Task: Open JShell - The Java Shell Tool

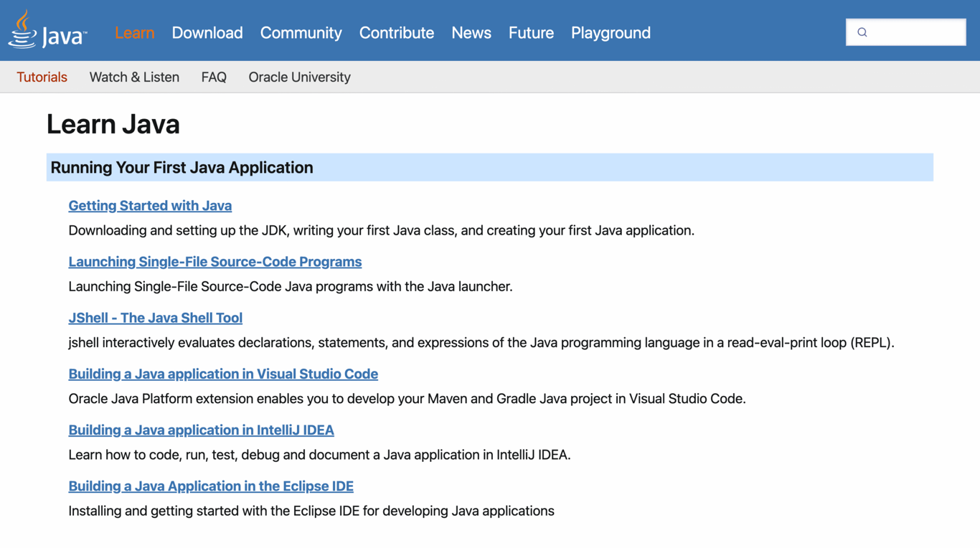Action: (155, 317)
